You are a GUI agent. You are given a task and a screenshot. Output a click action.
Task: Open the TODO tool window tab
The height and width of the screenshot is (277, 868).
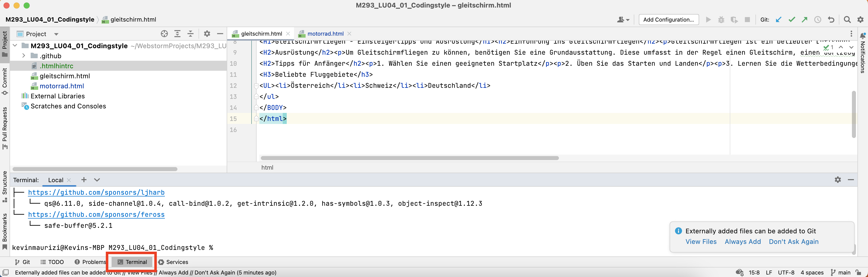(52, 262)
